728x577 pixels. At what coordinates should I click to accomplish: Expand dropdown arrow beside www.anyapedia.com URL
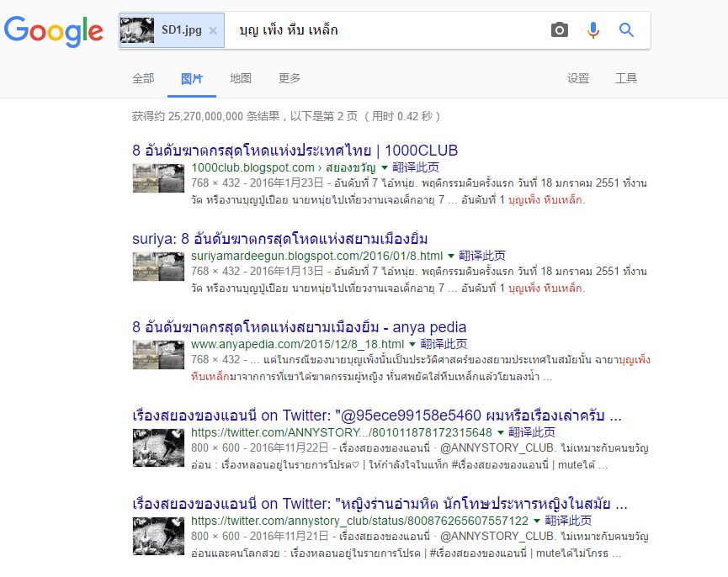tap(412, 344)
